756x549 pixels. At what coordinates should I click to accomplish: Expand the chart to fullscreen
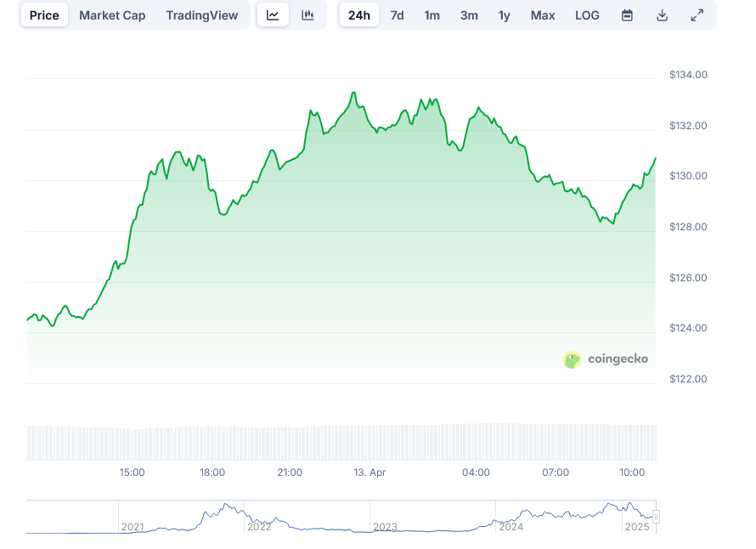pyautogui.click(x=697, y=15)
